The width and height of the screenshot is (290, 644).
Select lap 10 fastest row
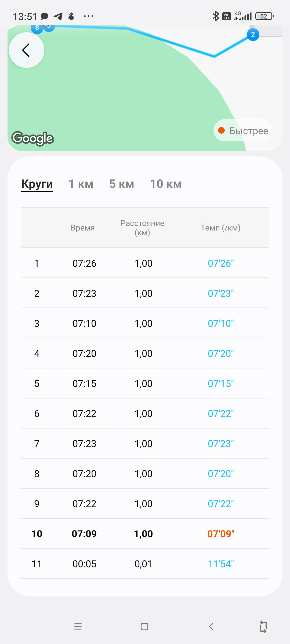145,533
